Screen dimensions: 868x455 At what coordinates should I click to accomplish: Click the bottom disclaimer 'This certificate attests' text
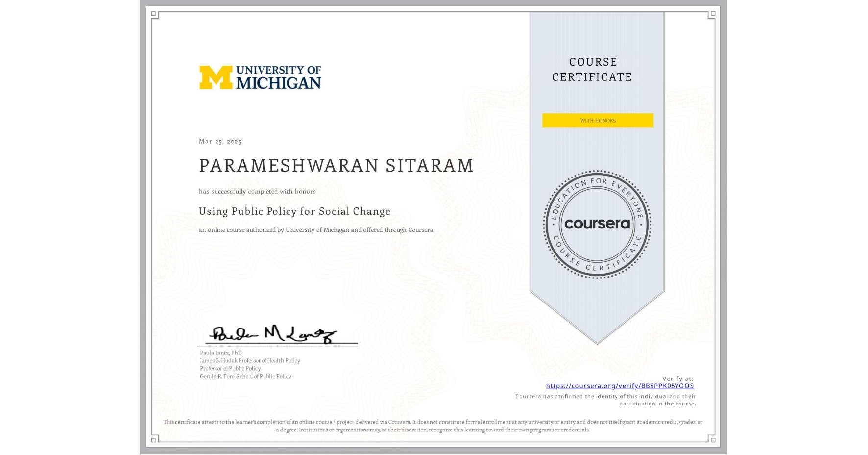[x=433, y=426]
